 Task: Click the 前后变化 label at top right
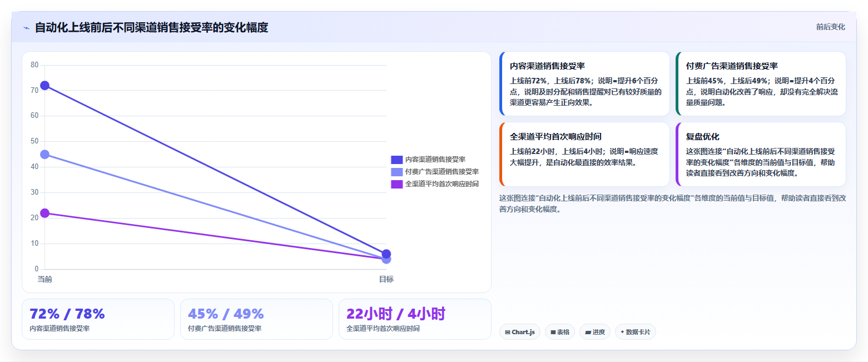coord(830,27)
